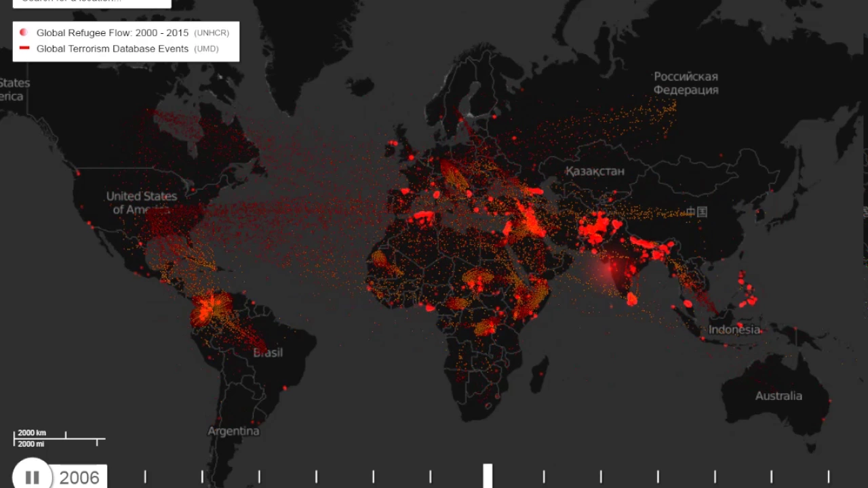The image size is (868, 488).
Task: Click the UNHCR source label
Action: pyautogui.click(x=212, y=33)
